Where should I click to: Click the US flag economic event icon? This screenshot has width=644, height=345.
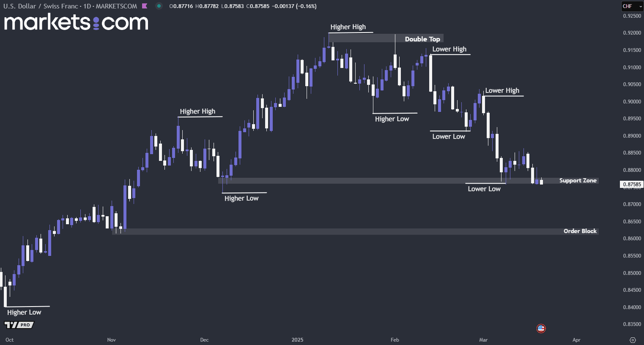(x=541, y=328)
